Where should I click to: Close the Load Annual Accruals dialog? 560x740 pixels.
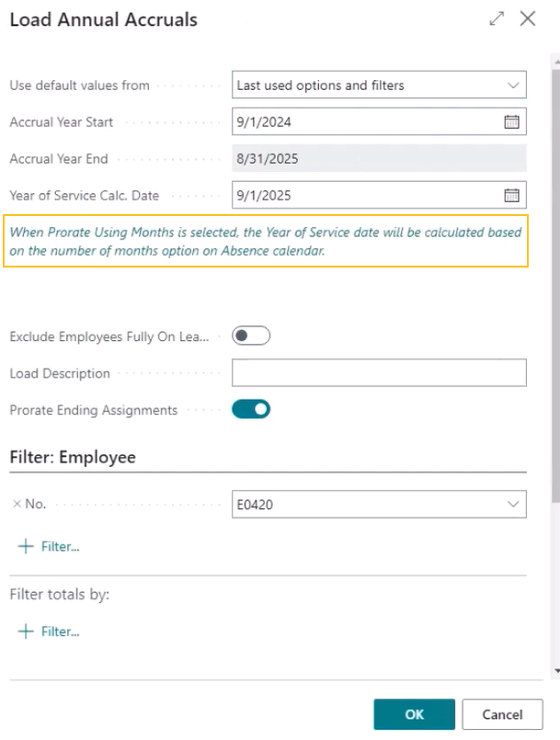pyautogui.click(x=528, y=18)
